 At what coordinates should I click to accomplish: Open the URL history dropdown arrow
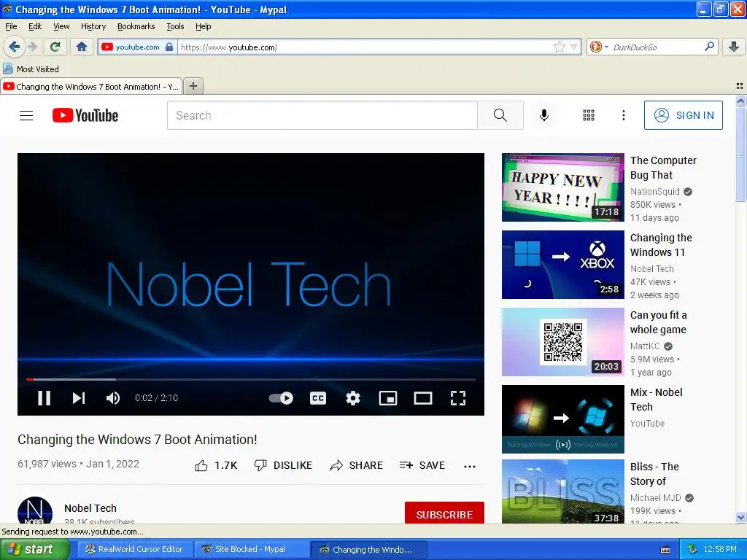(574, 47)
